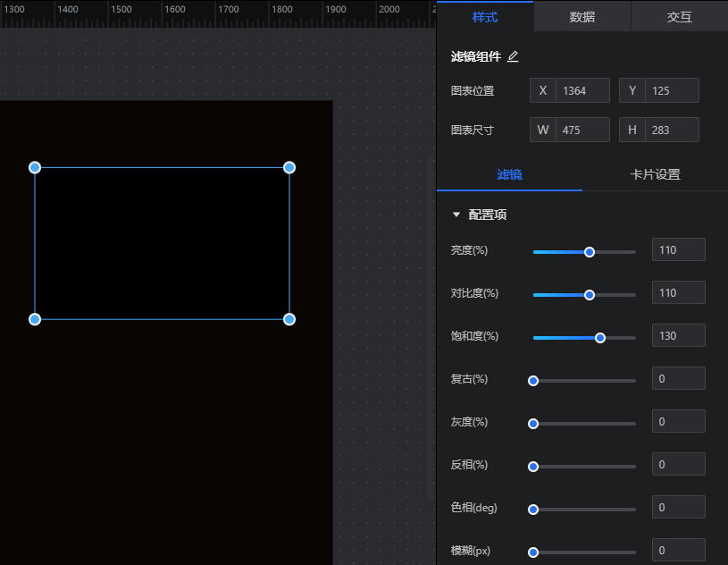
Task: Select the 滤镜 sub-tab
Action: pyautogui.click(x=509, y=174)
